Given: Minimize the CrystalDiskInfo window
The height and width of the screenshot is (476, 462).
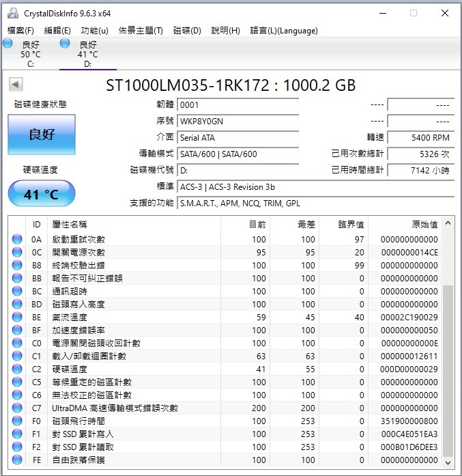Looking at the screenshot, I should pos(383,13).
